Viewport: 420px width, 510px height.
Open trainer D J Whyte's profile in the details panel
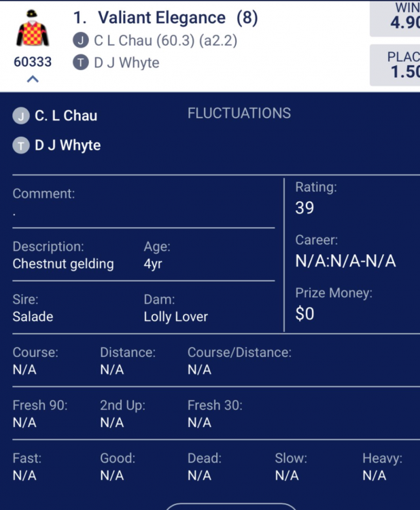(x=67, y=145)
